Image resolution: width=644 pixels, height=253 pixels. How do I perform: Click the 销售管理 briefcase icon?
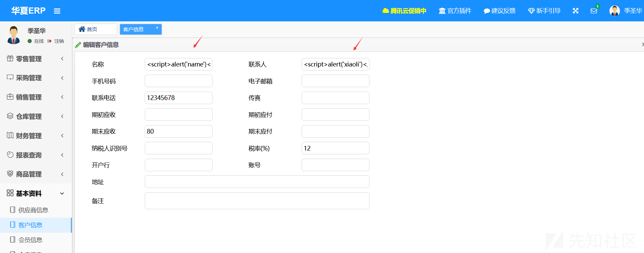click(10, 97)
